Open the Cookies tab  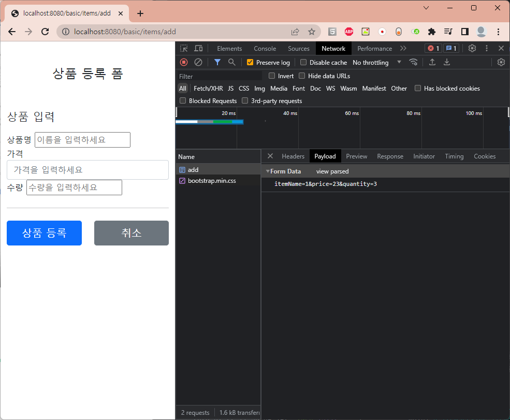click(485, 156)
